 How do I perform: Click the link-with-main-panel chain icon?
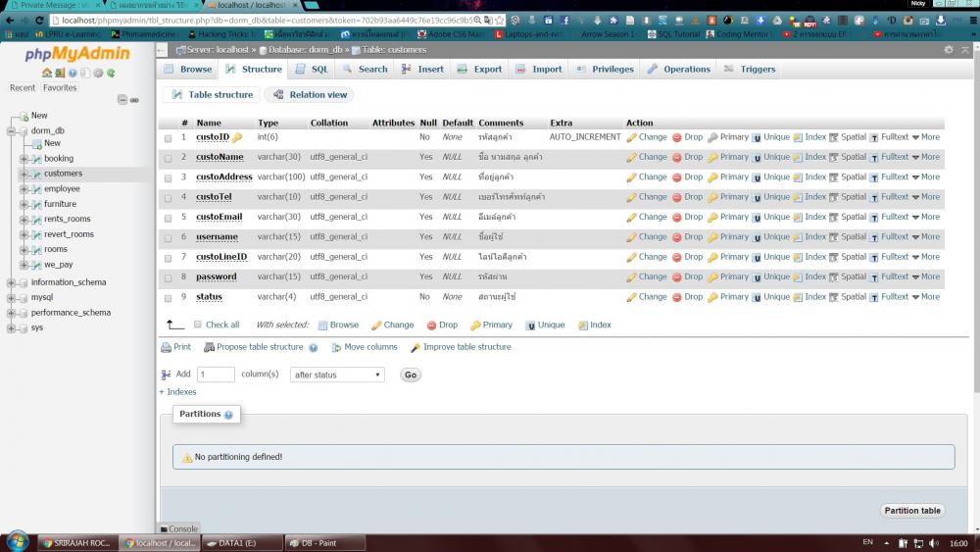click(x=134, y=100)
